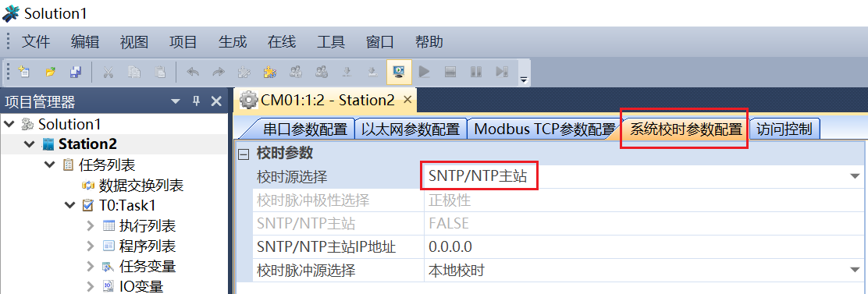Click the Play run button

pos(425,71)
